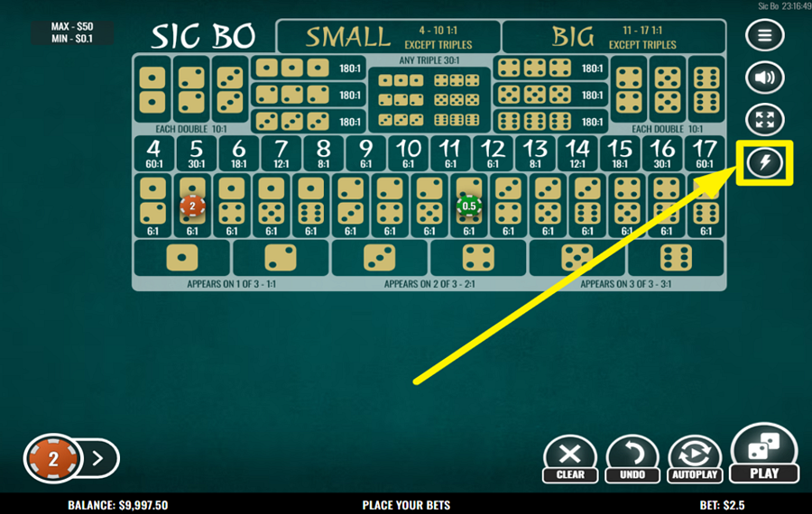Select the orange 2 chip
This screenshot has height=514, width=812.
click(53, 458)
